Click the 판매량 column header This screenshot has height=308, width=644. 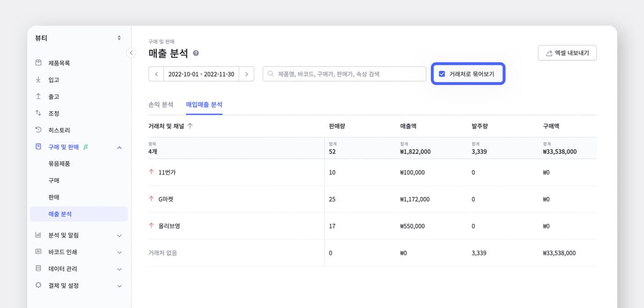pos(337,126)
